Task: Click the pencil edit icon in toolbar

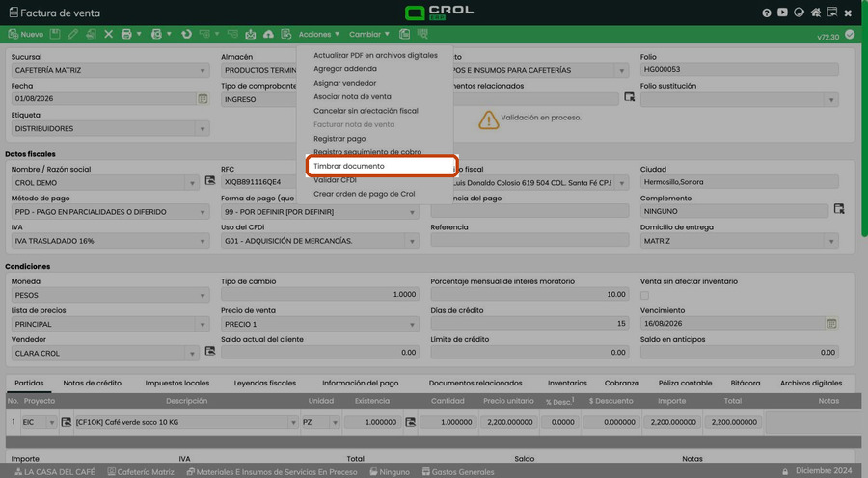Action: pos(72,35)
